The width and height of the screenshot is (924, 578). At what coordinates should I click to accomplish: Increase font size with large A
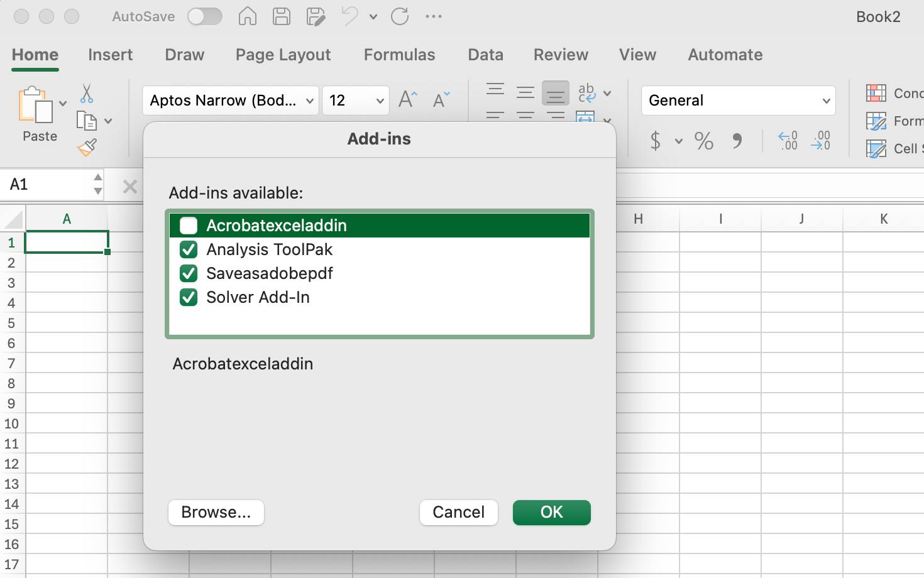pos(407,99)
